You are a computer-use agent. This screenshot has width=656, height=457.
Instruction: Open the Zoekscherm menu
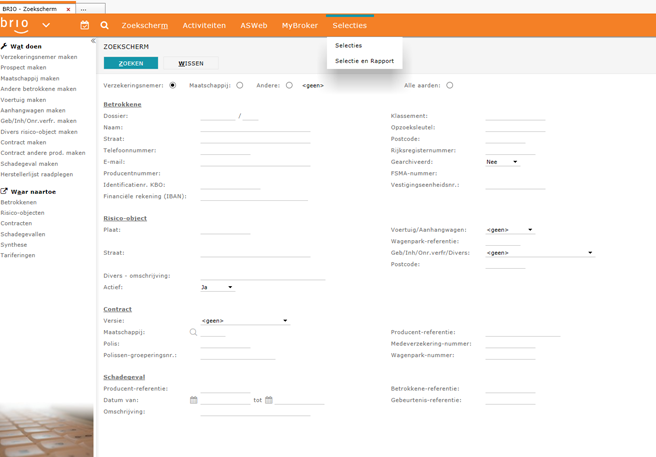145,26
